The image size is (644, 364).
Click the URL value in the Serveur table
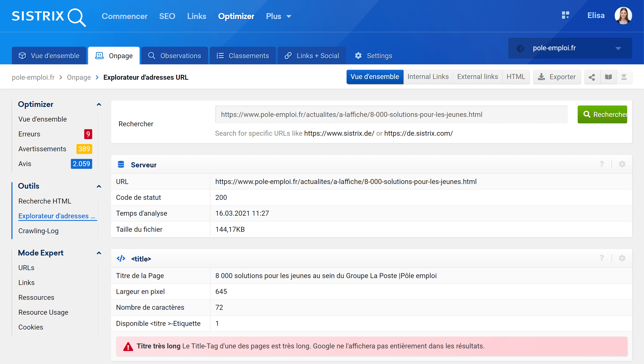pos(346,182)
